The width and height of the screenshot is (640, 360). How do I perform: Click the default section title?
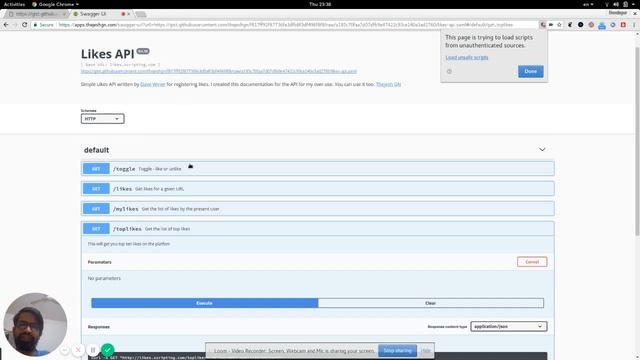tap(96, 150)
